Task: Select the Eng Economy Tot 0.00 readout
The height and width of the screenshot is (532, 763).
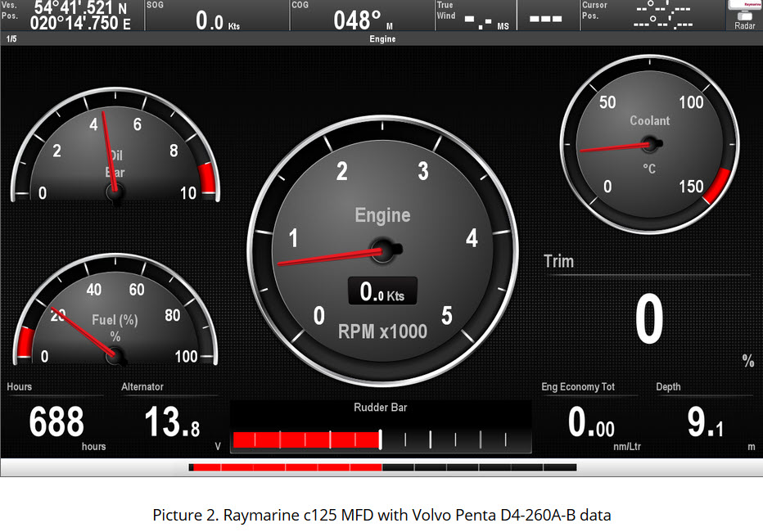Action: point(591,417)
